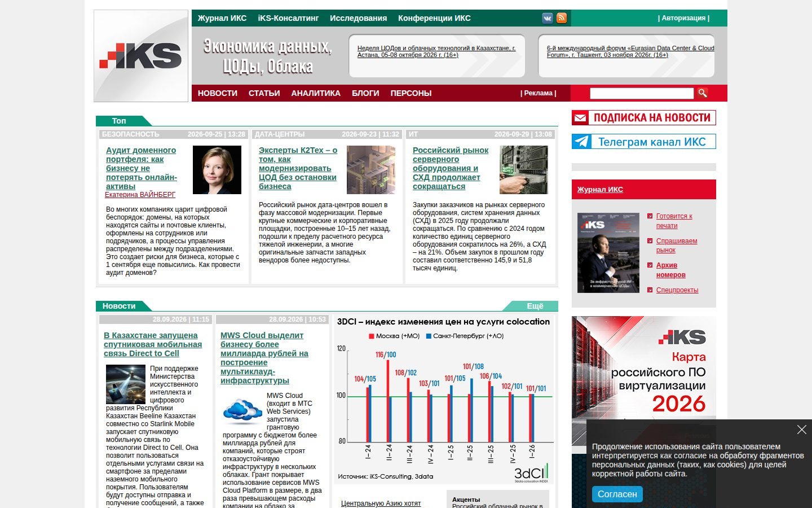Viewport: 812px width, 508px height.
Task: Close the cookie consent banner
Action: [x=802, y=430]
